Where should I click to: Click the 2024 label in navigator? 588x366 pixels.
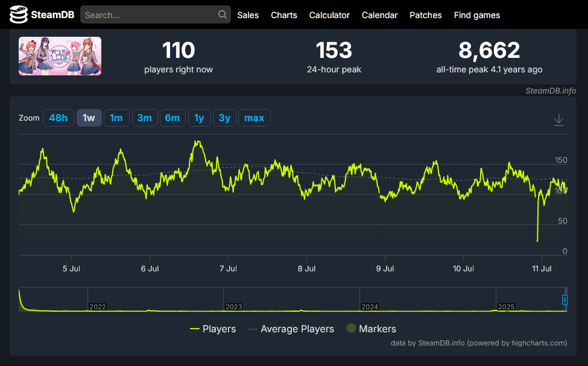coord(370,307)
